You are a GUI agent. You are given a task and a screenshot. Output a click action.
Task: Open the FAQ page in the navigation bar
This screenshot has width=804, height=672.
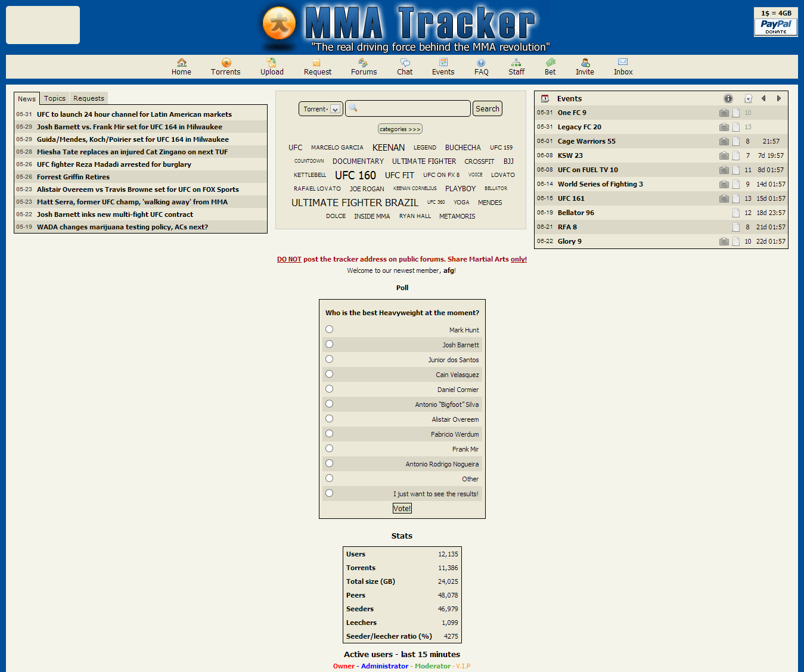point(481,67)
